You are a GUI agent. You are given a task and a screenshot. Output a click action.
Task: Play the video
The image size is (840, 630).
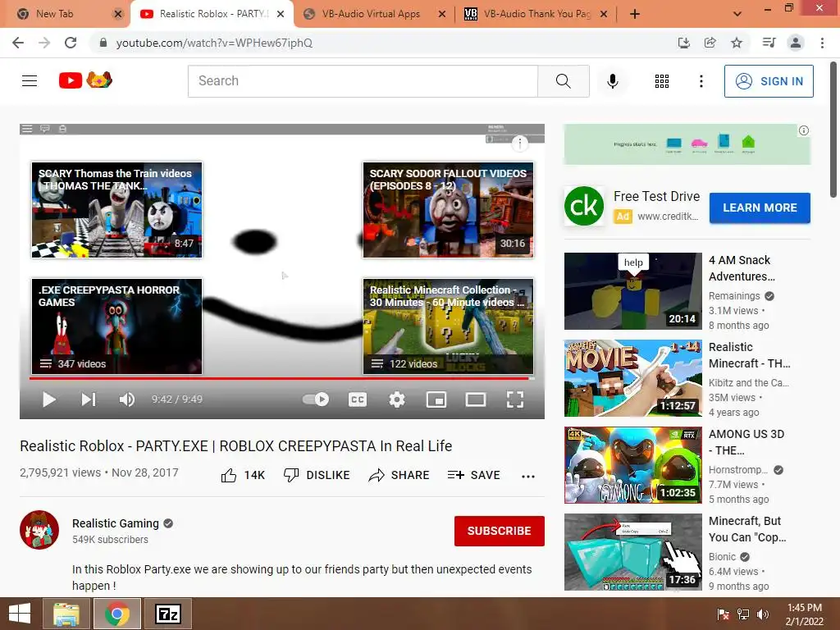tap(48, 399)
